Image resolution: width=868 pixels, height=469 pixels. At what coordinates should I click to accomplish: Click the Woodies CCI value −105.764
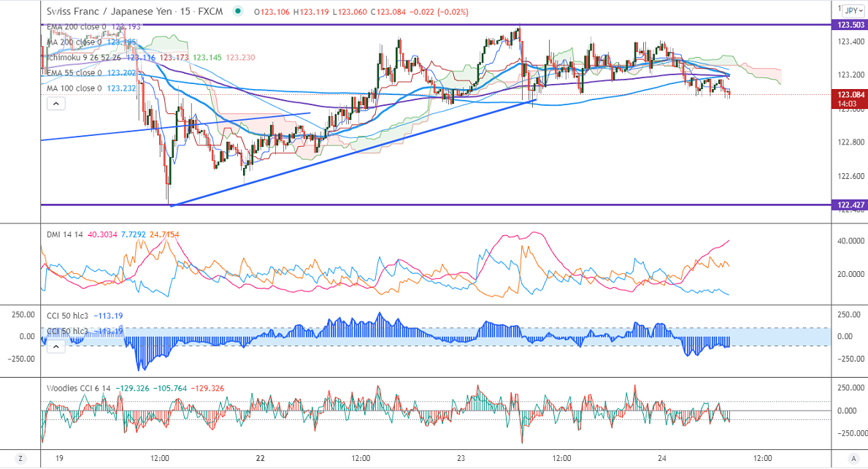[x=170, y=388]
